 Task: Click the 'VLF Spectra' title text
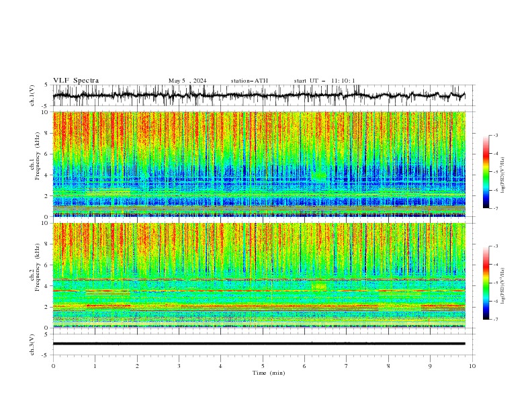point(76,81)
